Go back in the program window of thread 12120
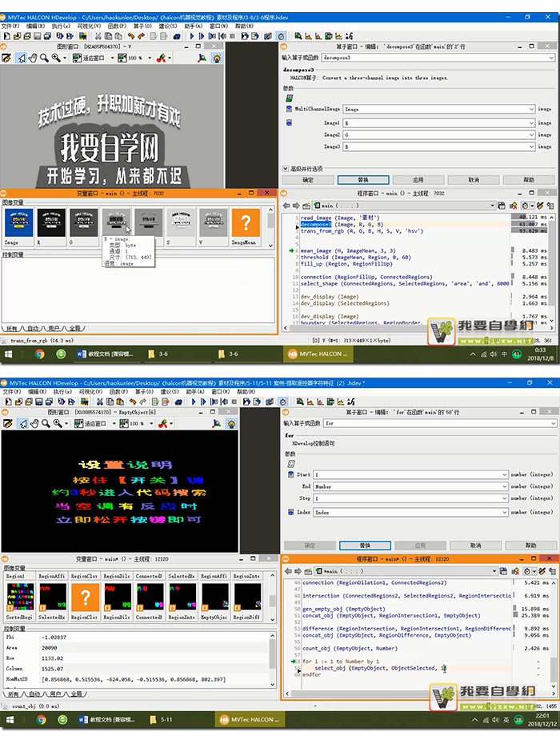 pos(288,571)
